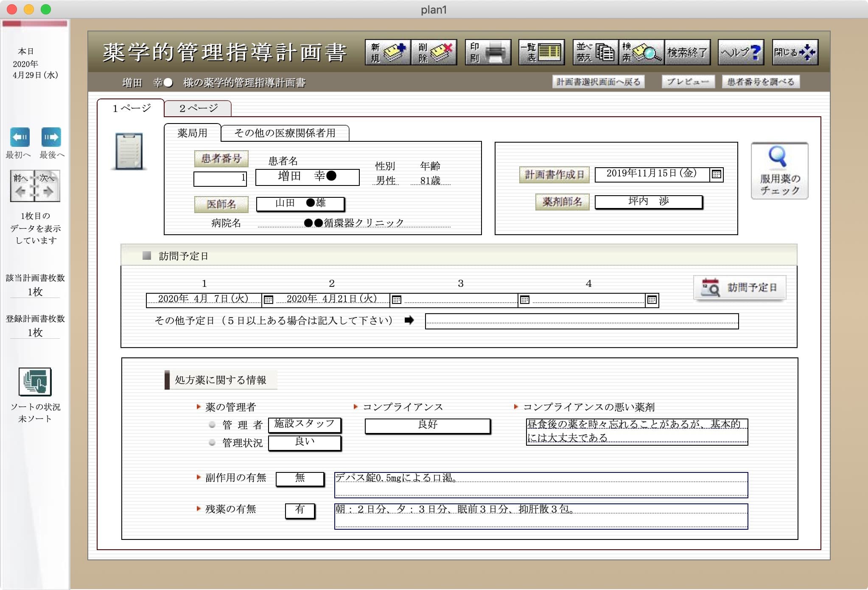This screenshot has height=590, width=868.
Task: Return via 計画書選択画面へ戻る button
Action: pyautogui.click(x=599, y=81)
